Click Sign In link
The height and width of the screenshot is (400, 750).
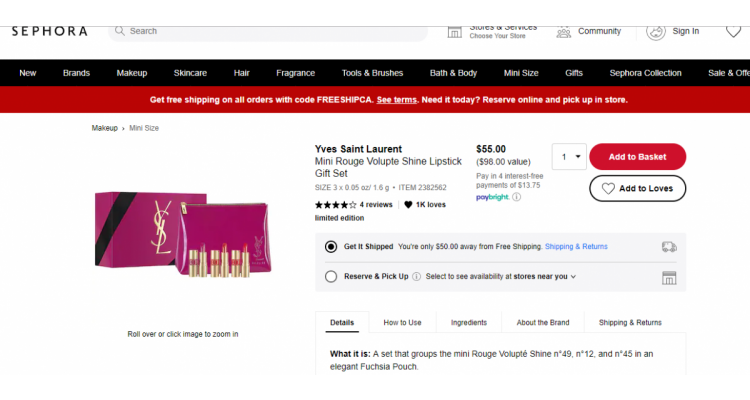(x=685, y=31)
